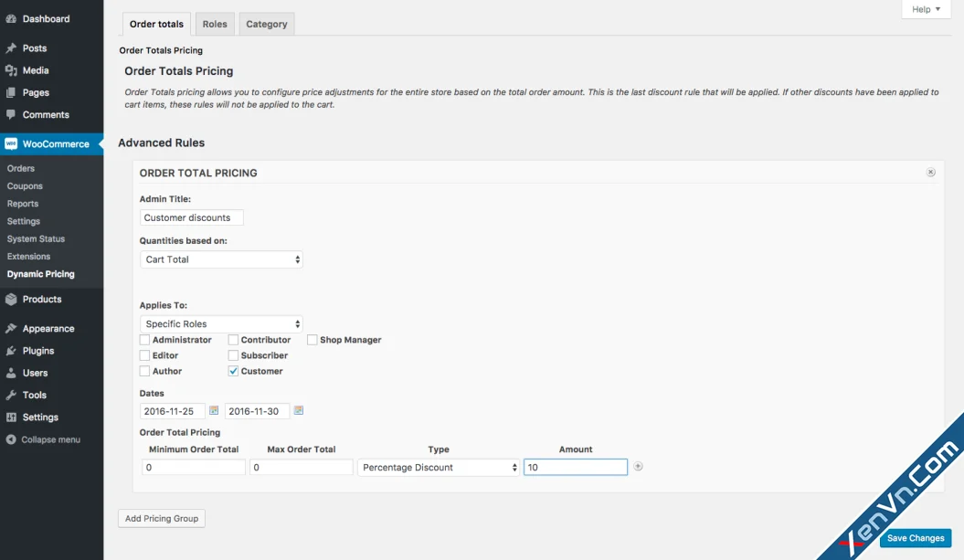
Task: Open the Comments menu label
Action: [46, 114]
